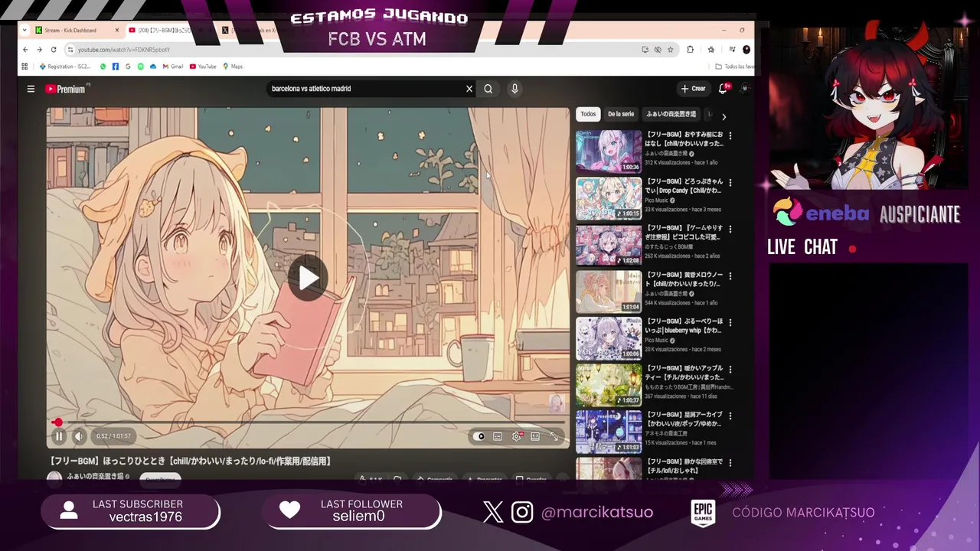Expand the Todos los favoritos folder
The image size is (980, 551).
pyautogui.click(x=734, y=67)
